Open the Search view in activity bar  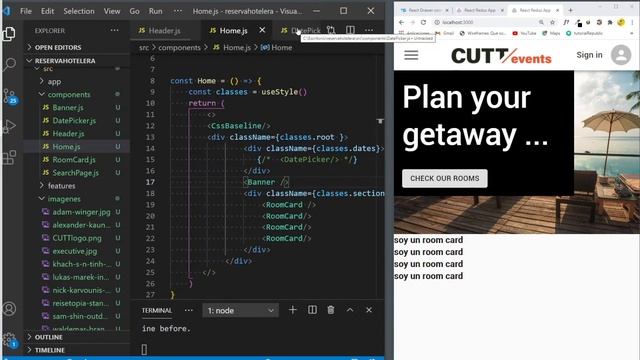10,64
